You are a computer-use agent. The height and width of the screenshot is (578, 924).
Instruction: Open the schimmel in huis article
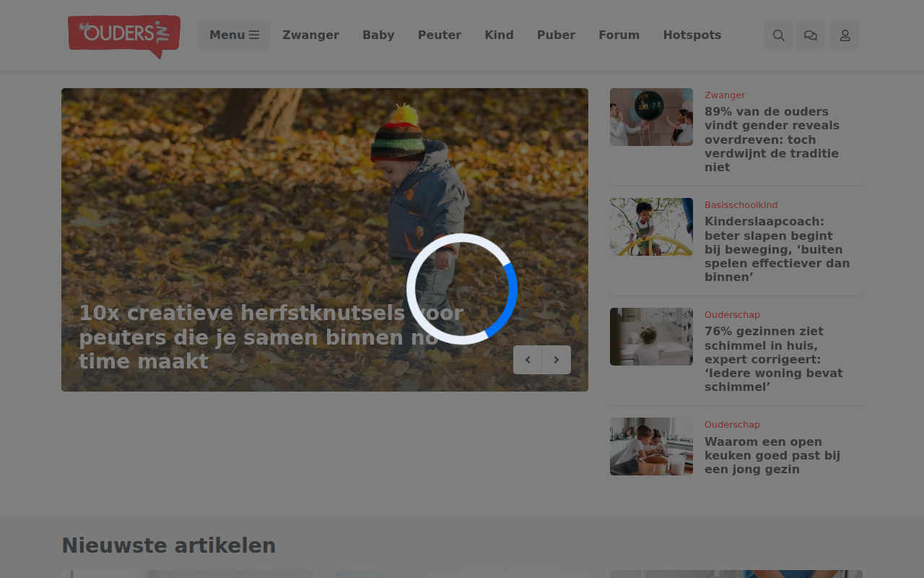(x=774, y=359)
